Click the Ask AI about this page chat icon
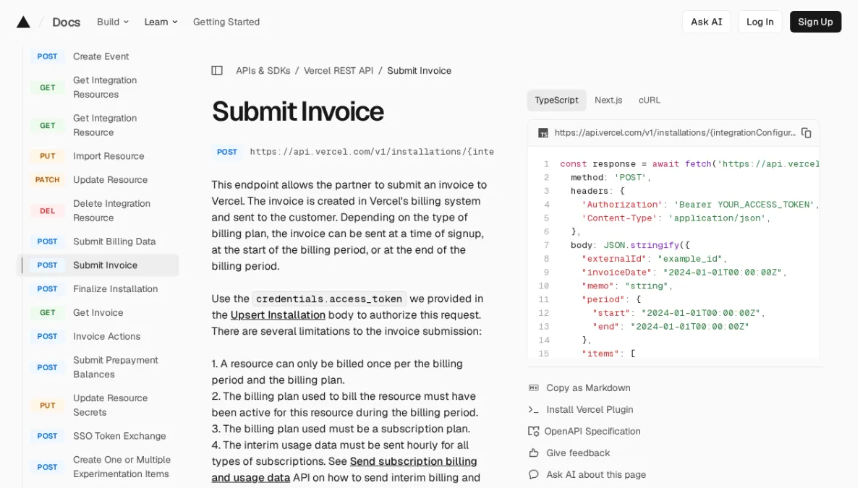 click(x=534, y=474)
